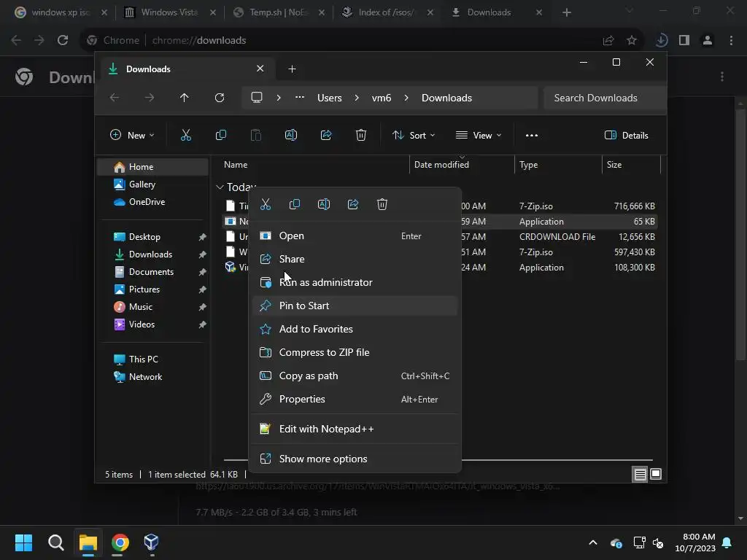
Task: Open Chrome side panel icon
Action: 684,41
